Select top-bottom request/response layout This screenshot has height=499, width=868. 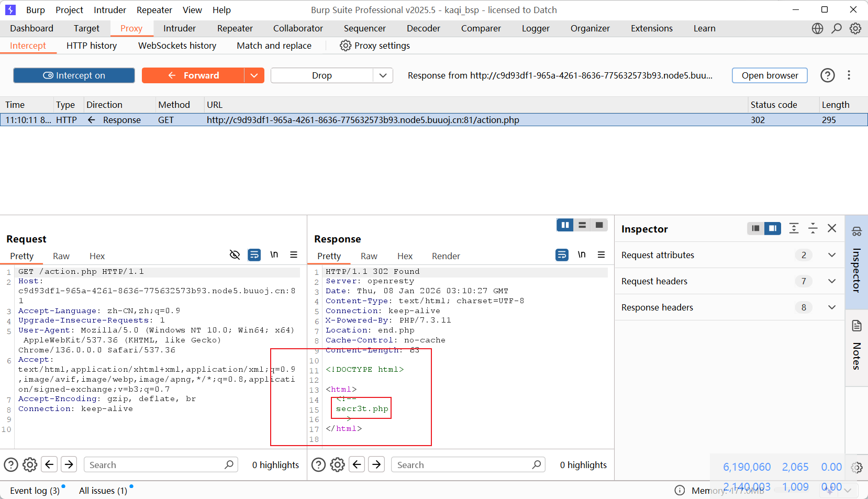(582, 225)
